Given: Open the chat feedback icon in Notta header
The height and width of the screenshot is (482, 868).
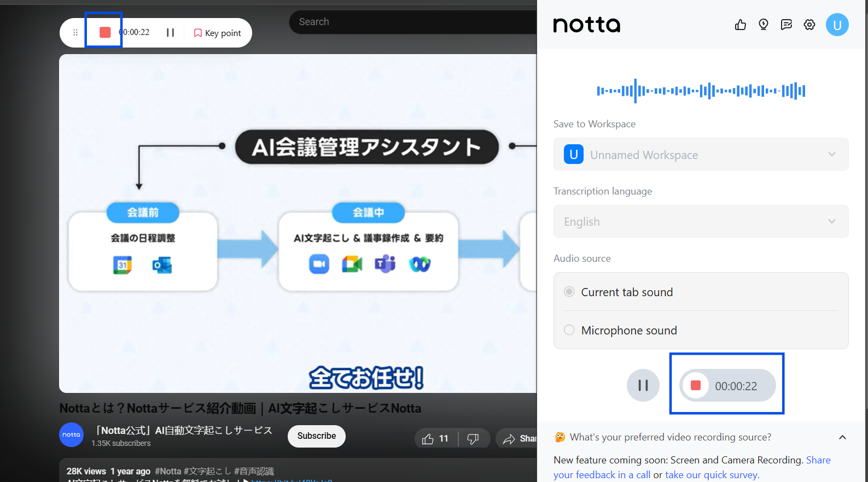Looking at the screenshot, I should 787,25.
